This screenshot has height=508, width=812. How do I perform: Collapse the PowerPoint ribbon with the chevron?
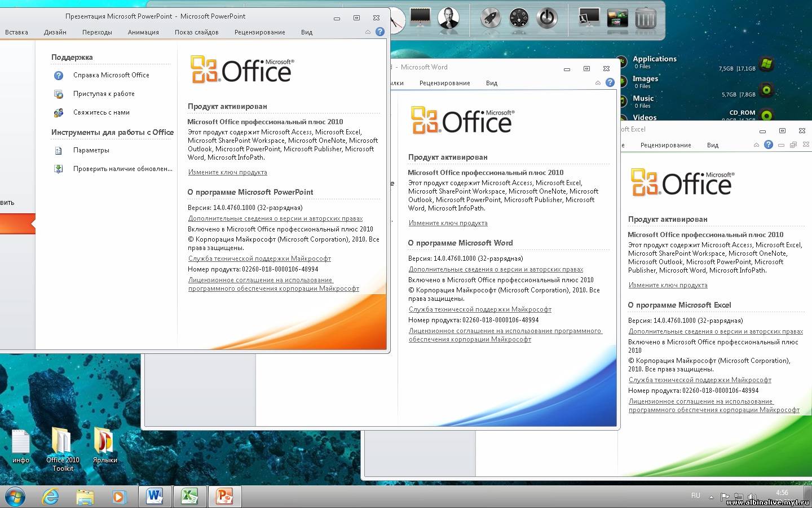[x=368, y=32]
